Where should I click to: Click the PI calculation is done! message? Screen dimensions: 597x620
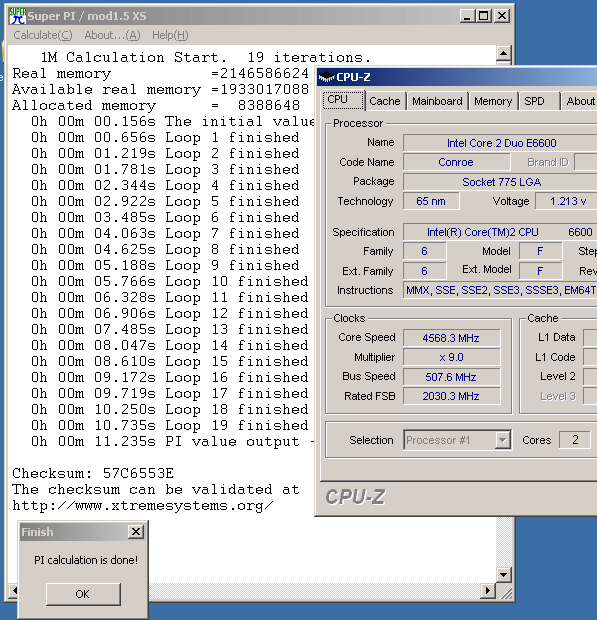coord(86,560)
